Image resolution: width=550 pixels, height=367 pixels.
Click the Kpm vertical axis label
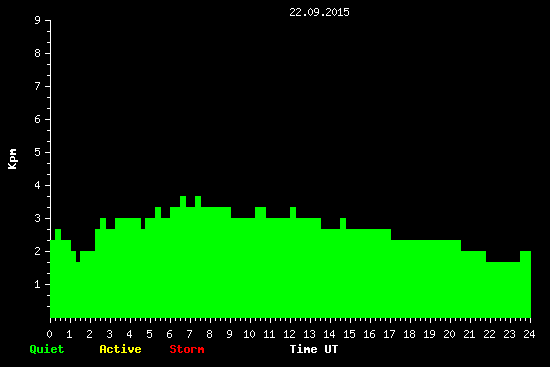pos(12,159)
